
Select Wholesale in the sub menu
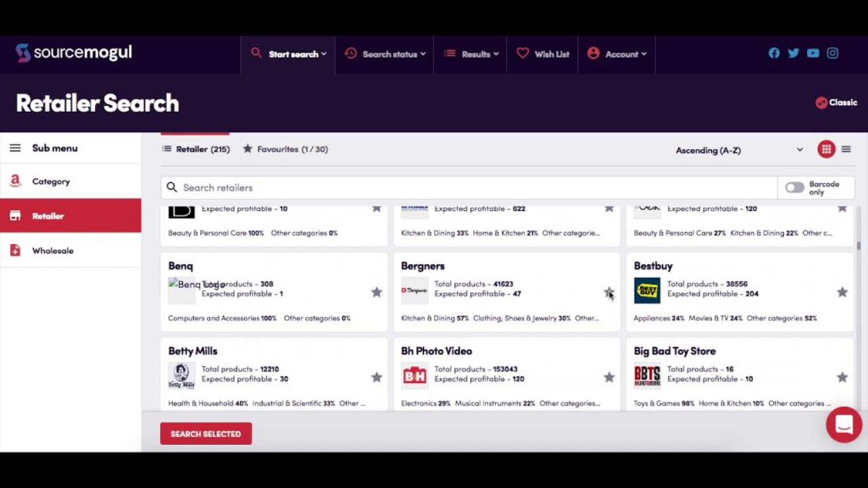pos(70,251)
